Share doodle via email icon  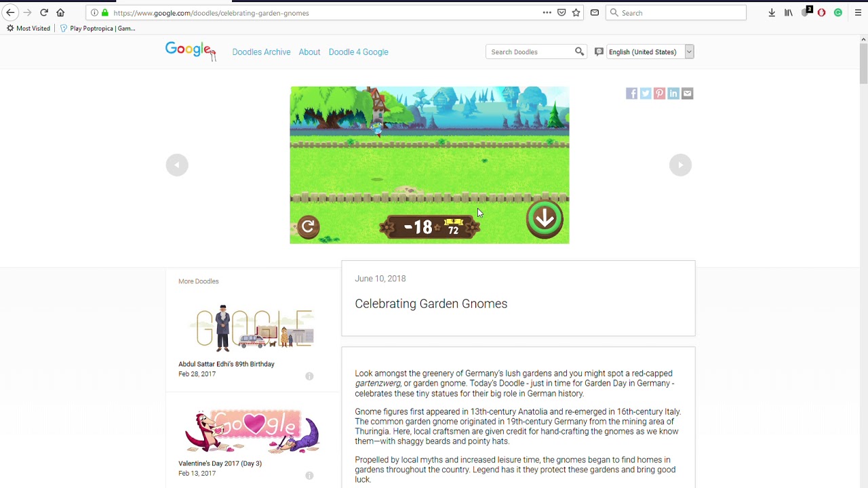tap(687, 94)
